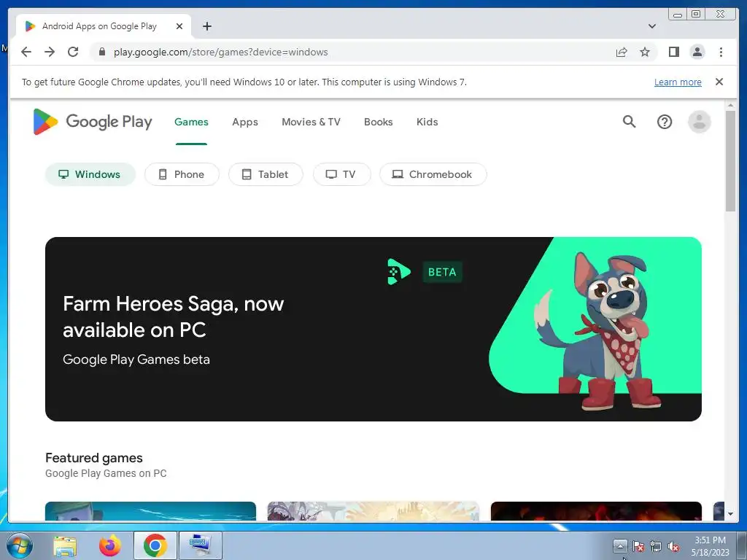Launch Firefox from the taskbar
This screenshot has height=560, width=747.
[109, 545]
